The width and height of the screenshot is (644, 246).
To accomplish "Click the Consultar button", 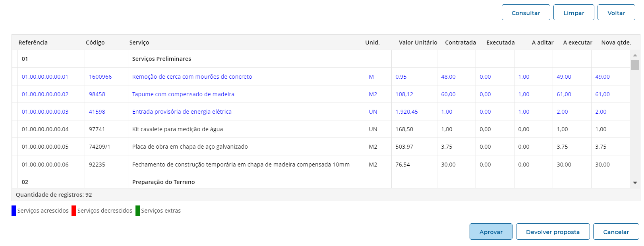I will (x=526, y=13).
